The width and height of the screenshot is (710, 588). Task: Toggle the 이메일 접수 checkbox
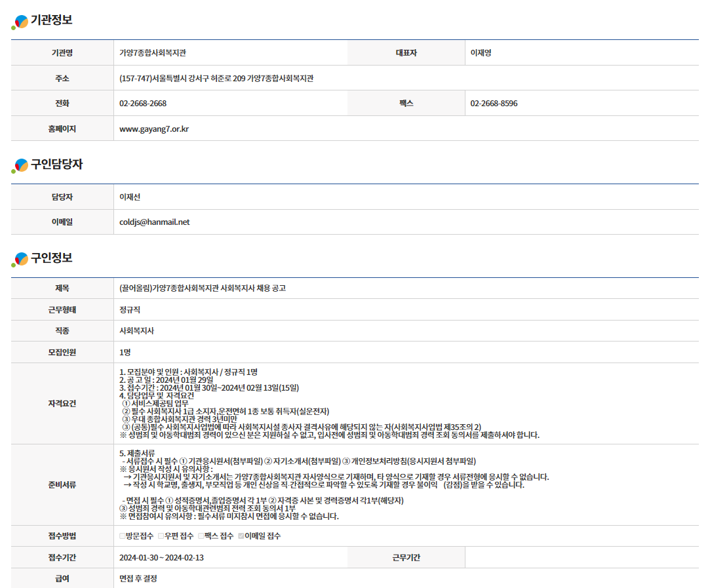241,536
